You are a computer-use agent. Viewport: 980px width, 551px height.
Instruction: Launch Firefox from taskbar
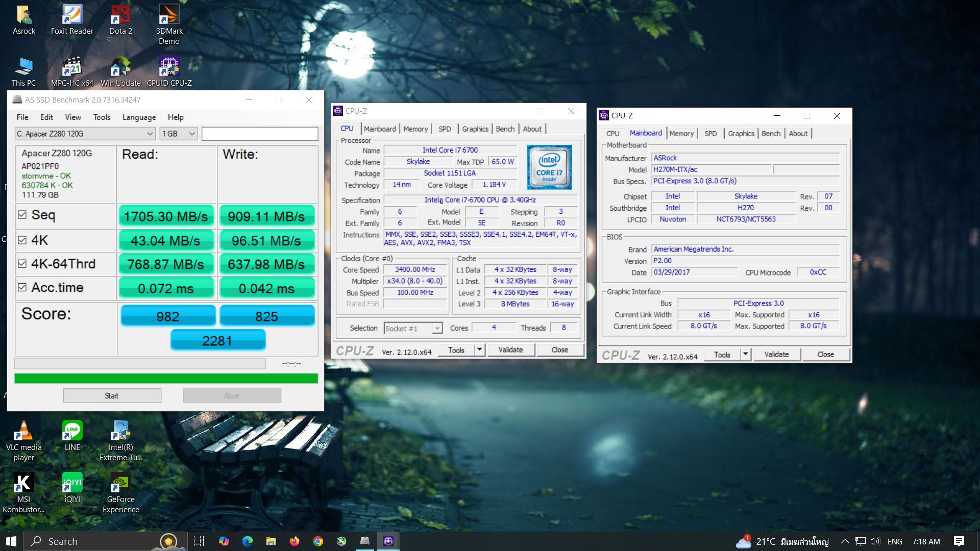tap(295, 541)
